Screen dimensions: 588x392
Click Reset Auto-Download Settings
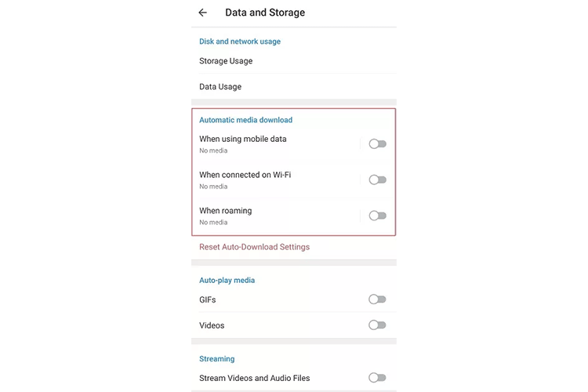pos(254,247)
